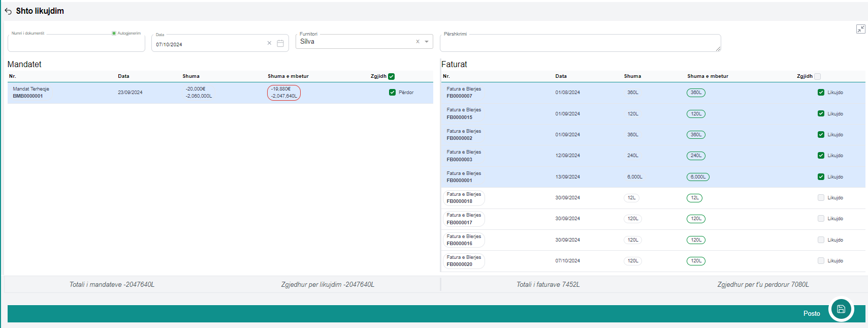
Task: Click the Numri i dokumentit input field
Action: tap(76, 44)
